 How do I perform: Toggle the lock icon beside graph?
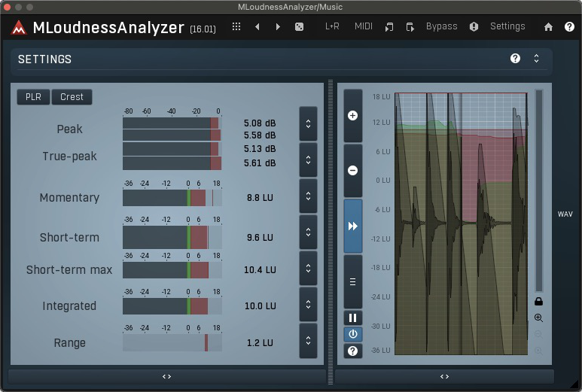tap(538, 302)
